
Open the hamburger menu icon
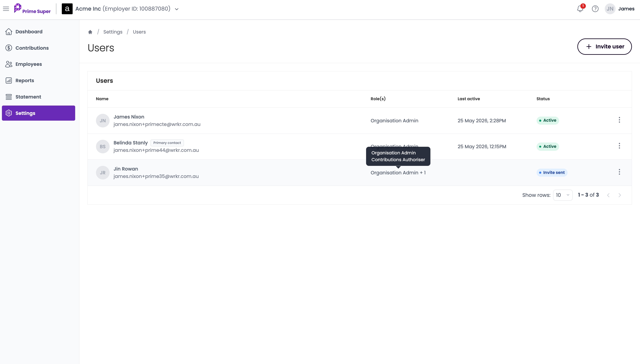6,9
